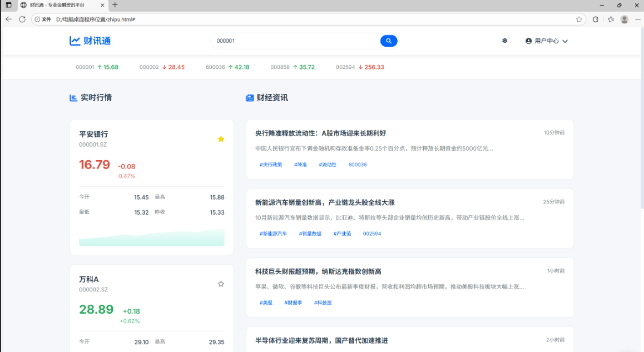Open the browser extensions icon
The height and width of the screenshot is (352, 644).
coord(596,19)
